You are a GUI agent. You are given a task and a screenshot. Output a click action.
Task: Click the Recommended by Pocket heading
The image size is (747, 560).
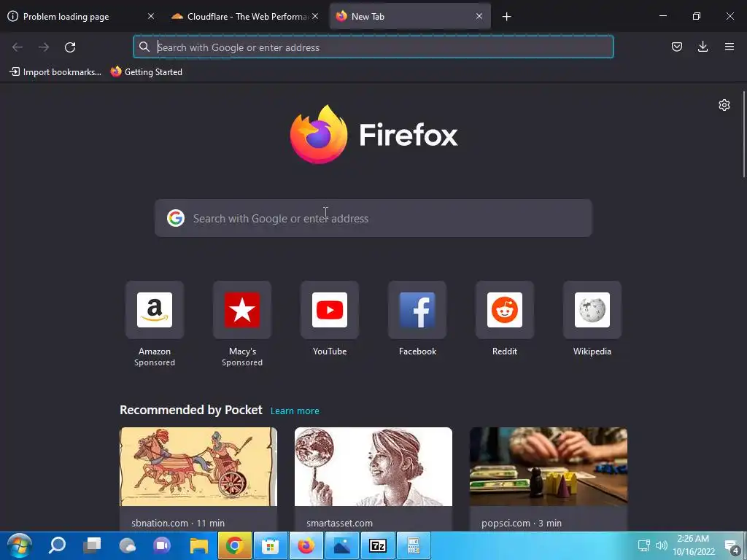tap(190, 410)
